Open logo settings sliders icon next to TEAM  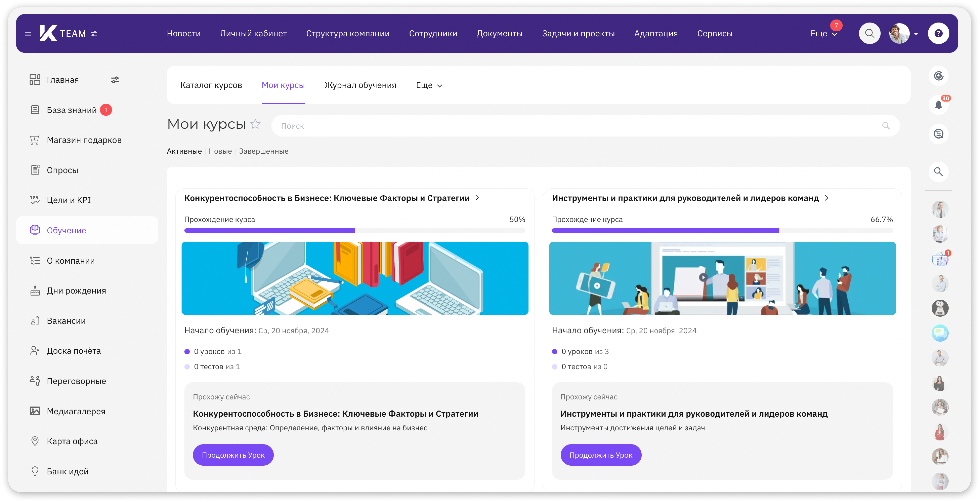tap(94, 33)
